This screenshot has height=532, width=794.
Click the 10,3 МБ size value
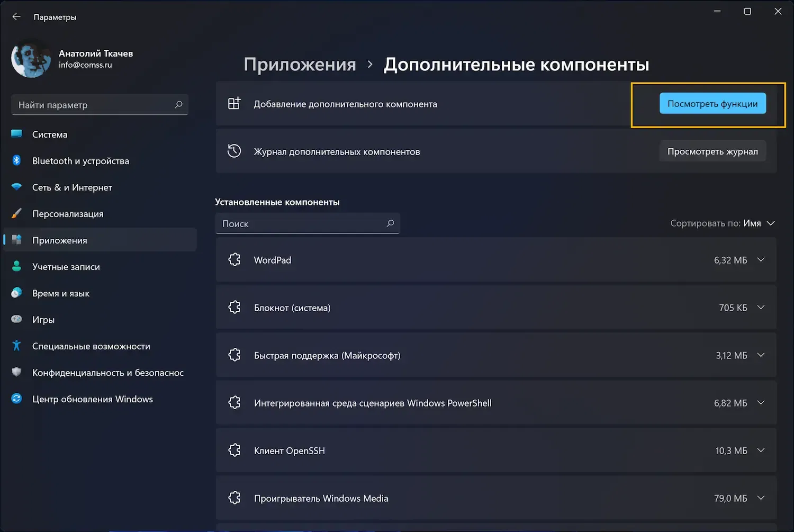(x=732, y=450)
